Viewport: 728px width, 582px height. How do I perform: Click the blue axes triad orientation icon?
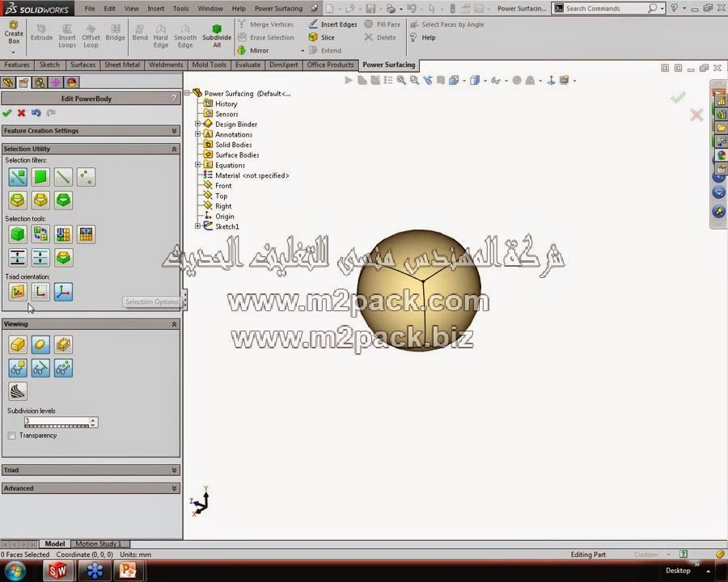(x=63, y=292)
